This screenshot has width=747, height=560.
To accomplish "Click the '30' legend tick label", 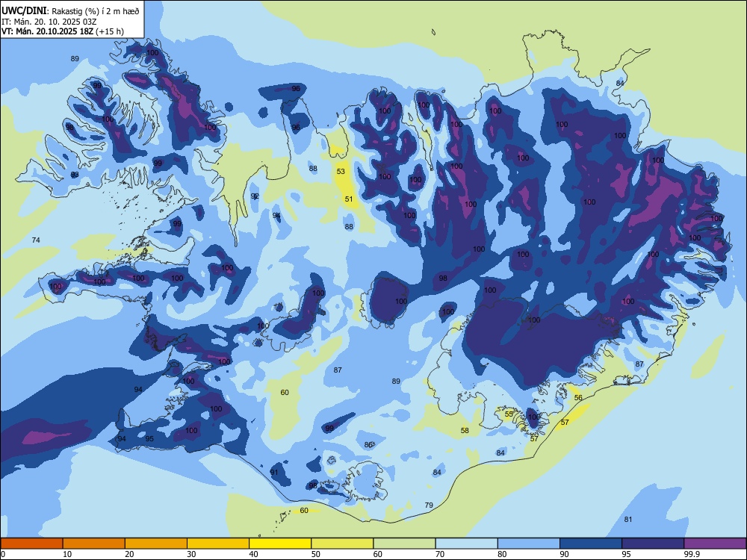I will pos(191,554).
